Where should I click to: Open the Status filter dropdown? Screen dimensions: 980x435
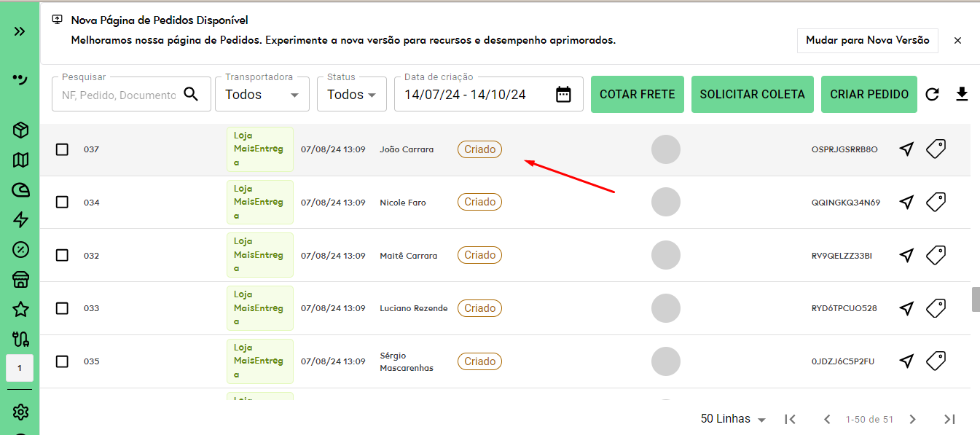(x=352, y=94)
